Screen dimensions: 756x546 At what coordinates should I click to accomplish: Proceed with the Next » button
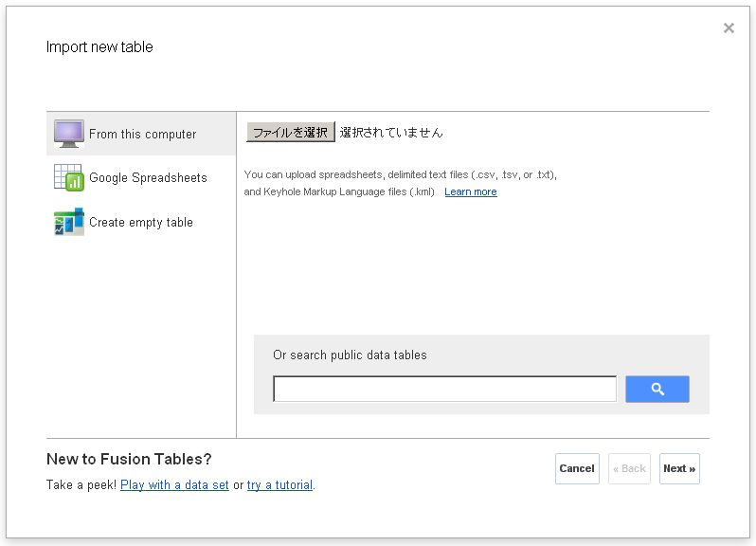pos(679,468)
